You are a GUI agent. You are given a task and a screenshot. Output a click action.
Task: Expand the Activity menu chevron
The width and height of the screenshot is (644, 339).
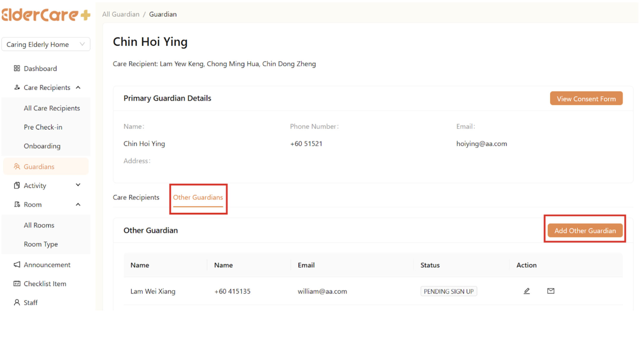coord(78,185)
